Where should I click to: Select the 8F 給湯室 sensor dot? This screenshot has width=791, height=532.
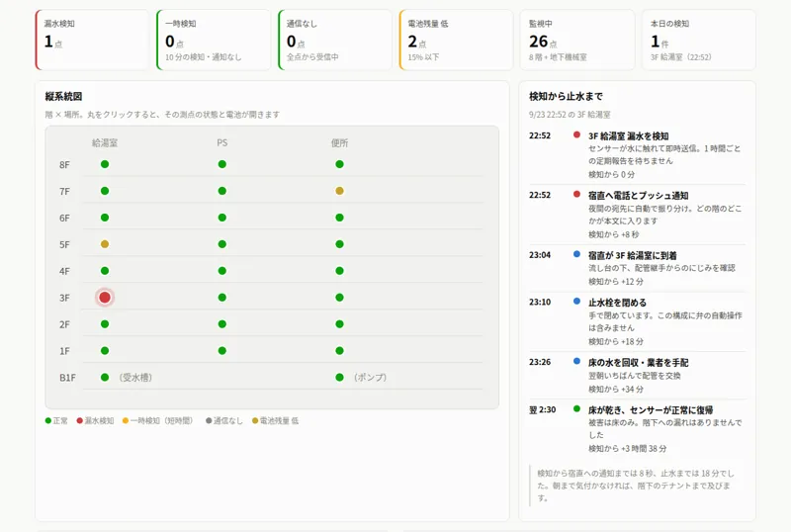105,164
